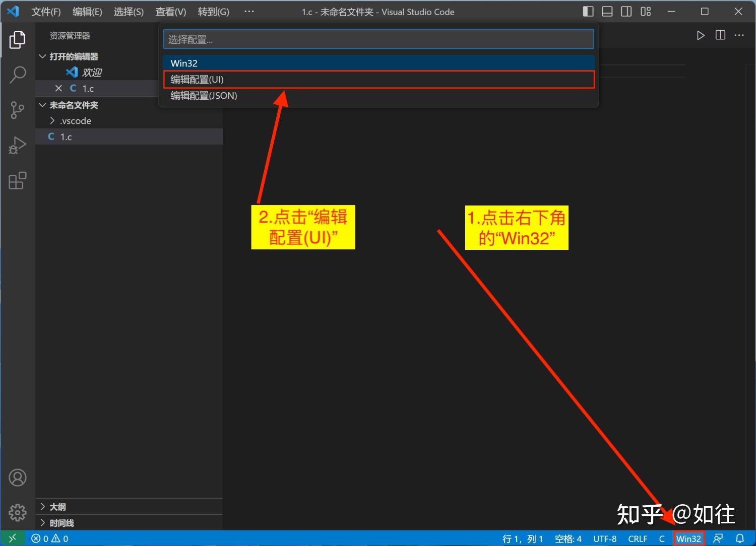Select the Run and Debug icon
Image resolution: width=756 pixels, height=546 pixels.
tap(18, 145)
